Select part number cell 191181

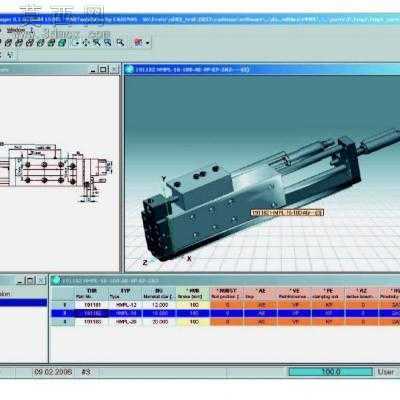point(91,305)
